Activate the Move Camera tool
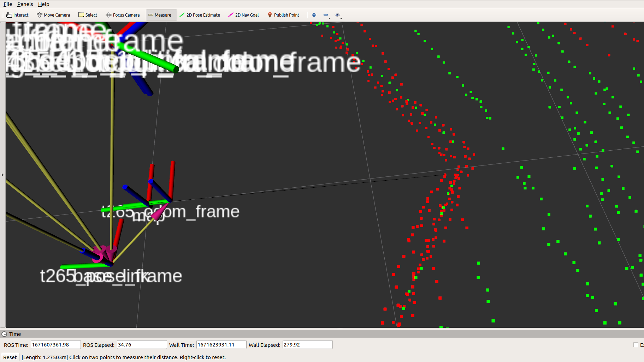Image resolution: width=644 pixels, height=362 pixels. tap(53, 15)
